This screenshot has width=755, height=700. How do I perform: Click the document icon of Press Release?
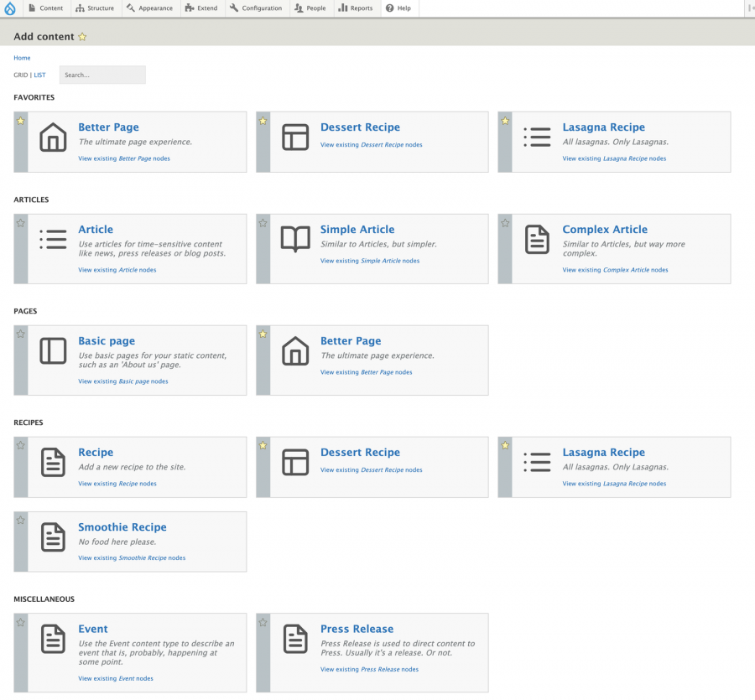295,639
